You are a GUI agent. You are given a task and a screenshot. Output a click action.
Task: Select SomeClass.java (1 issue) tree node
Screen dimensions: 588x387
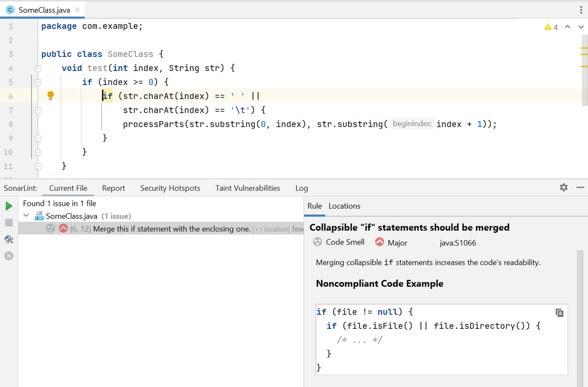click(88, 216)
